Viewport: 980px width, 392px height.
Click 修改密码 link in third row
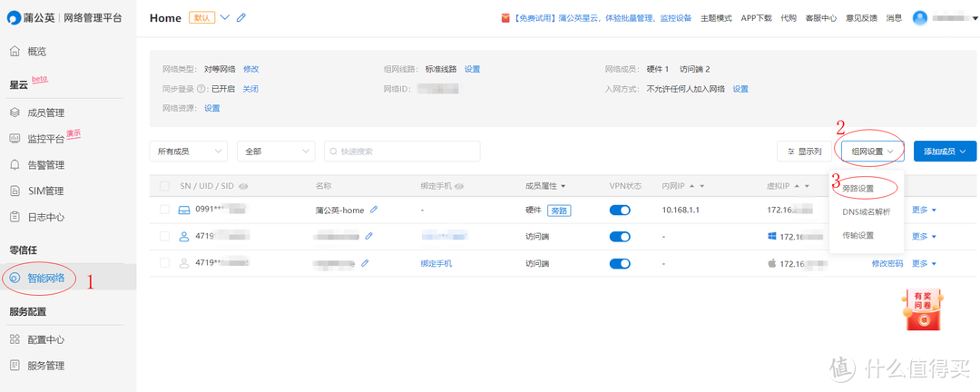(887, 263)
